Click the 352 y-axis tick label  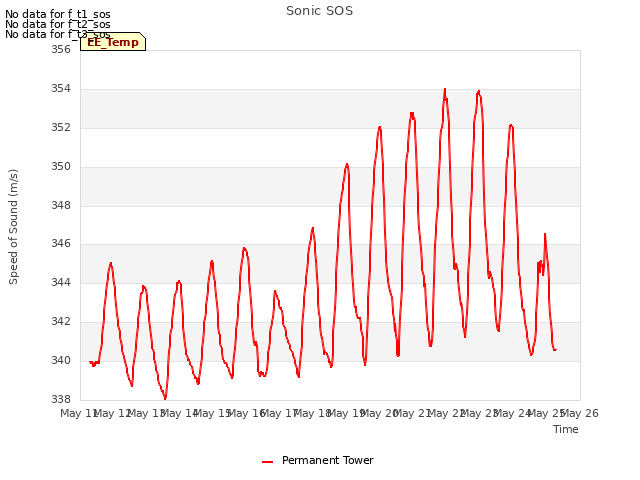pos(61,127)
